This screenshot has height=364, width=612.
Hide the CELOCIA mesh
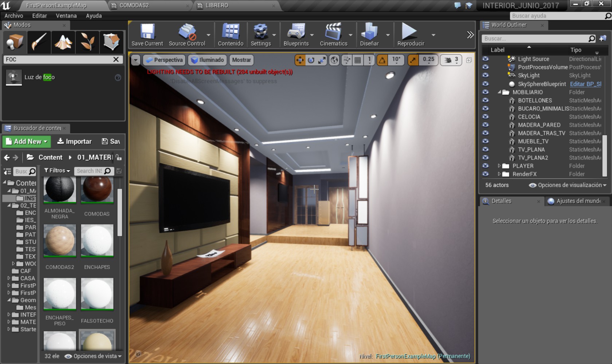(x=486, y=117)
